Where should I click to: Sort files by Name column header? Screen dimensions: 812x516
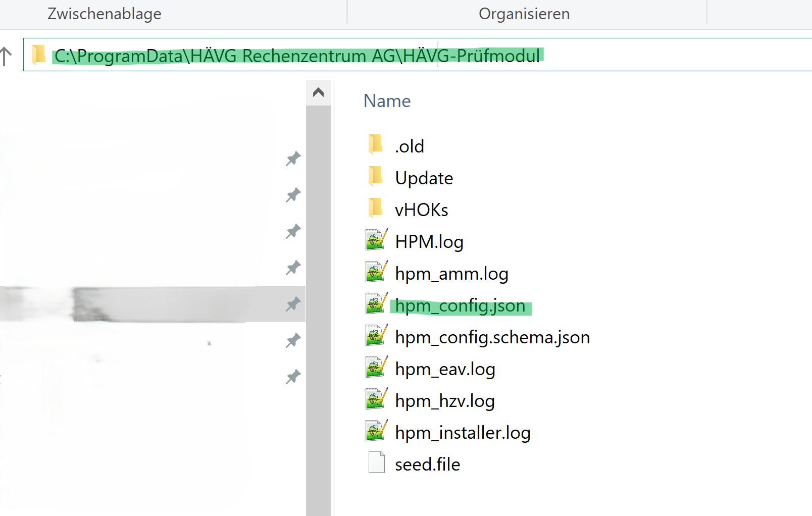[387, 101]
